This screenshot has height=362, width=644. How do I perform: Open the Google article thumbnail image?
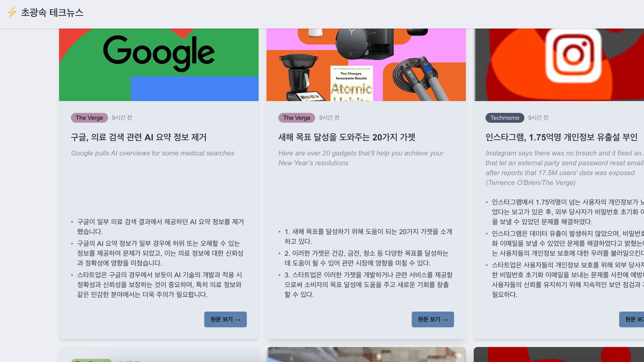point(159,64)
